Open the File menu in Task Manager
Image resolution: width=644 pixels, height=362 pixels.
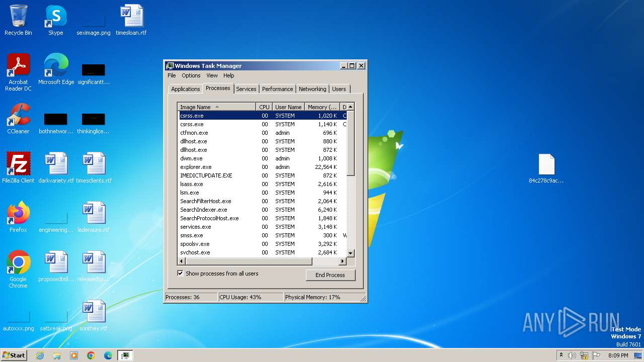tap(172, 75)
